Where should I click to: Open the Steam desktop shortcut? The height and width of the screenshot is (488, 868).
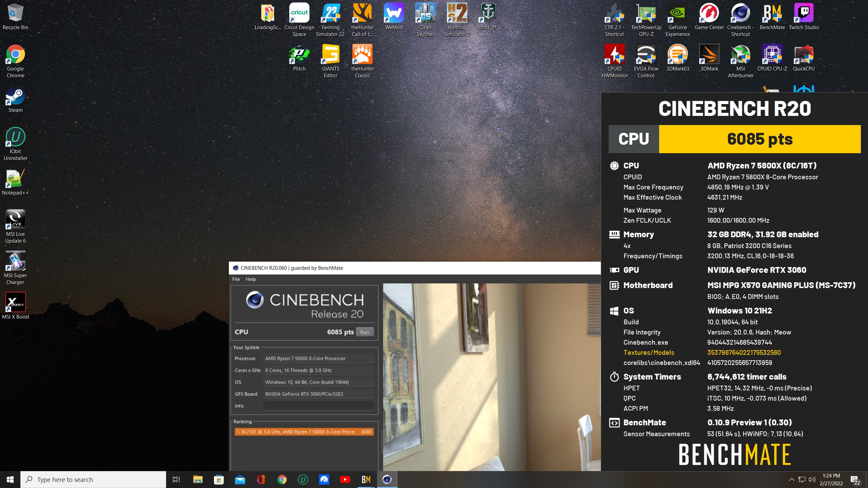click(x=15, y=100)
